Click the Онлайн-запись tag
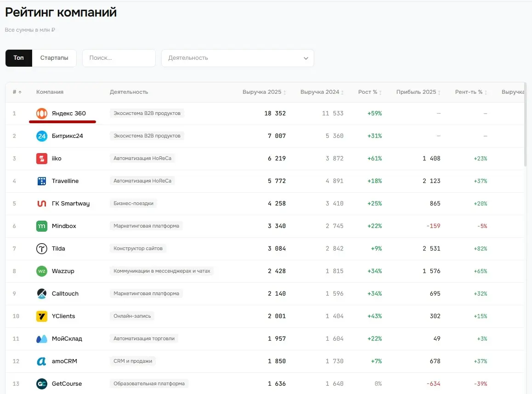 pos(132,316)
